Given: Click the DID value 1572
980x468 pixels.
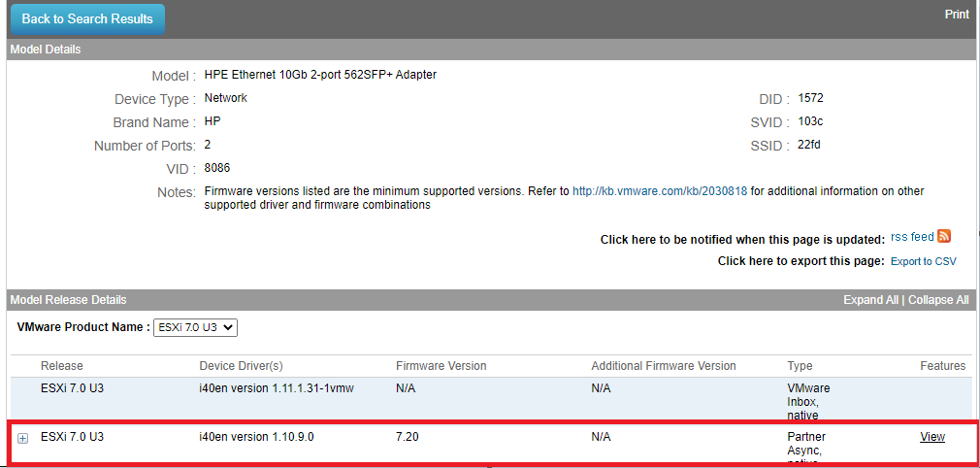Looking at the screenshot, I should coord(810,98).
